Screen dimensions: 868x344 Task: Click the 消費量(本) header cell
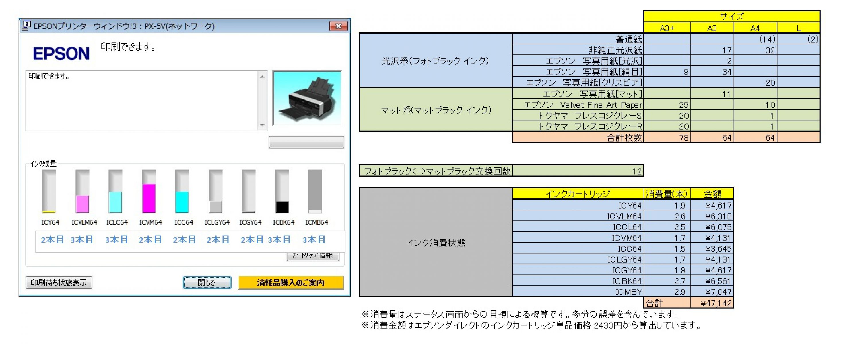point(667,193)
